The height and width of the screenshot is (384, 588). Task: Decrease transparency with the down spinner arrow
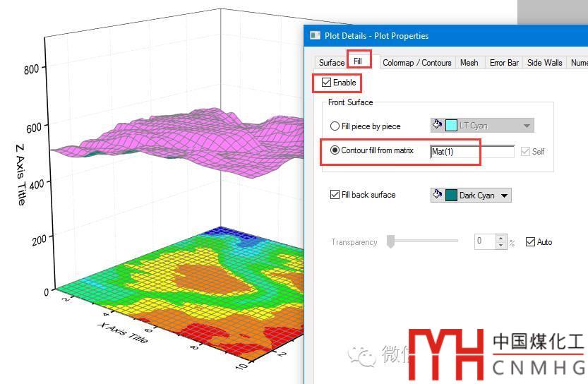[x=501, y=245]
